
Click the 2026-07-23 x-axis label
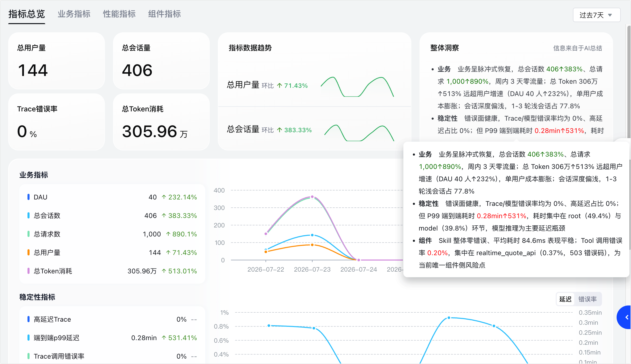[x=312, y=270]
